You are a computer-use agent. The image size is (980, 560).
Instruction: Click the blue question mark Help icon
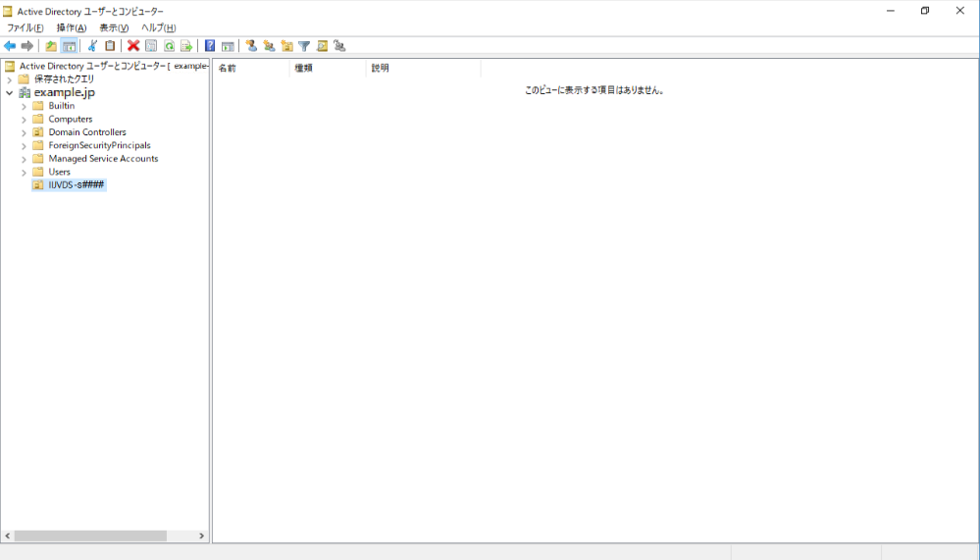210,46
